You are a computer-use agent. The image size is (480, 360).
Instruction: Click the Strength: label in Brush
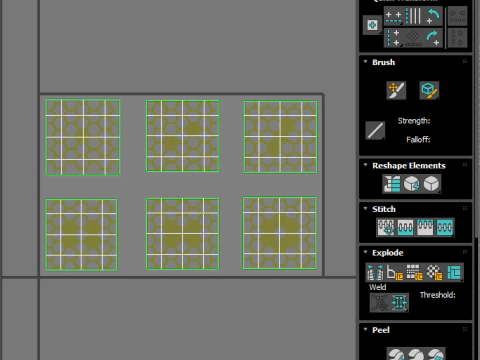pos(414,121)
